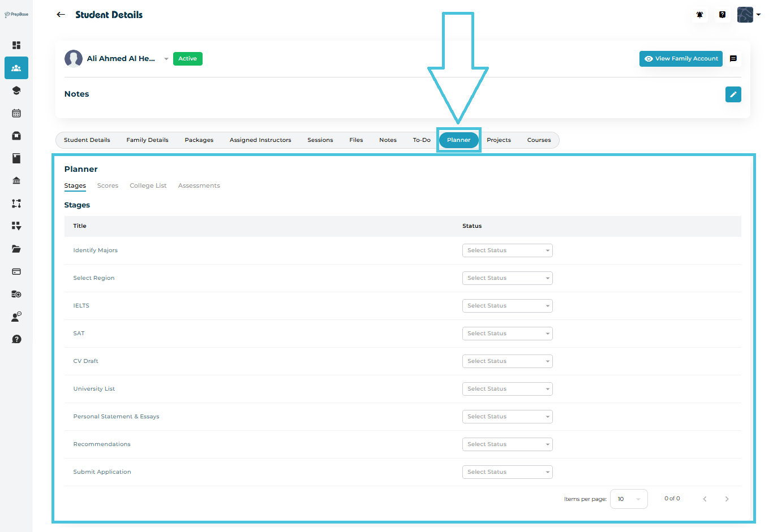Switch to the Packages tab
Image resolution: width=773 pixels, height=532 pixels.
(x=199, y=140)
